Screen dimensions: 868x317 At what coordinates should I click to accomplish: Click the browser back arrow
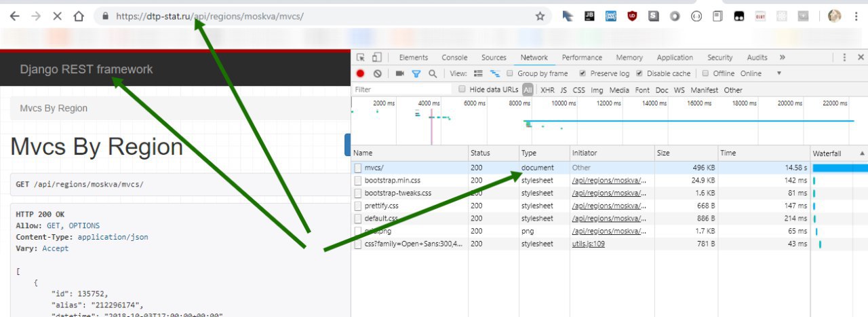pyautogui.click(x=14, y=16)
